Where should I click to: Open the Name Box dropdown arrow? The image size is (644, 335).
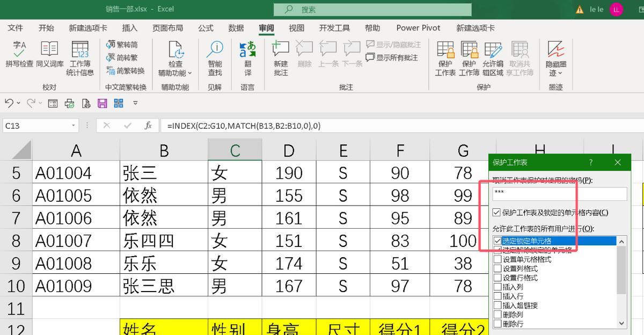[74, 126]
